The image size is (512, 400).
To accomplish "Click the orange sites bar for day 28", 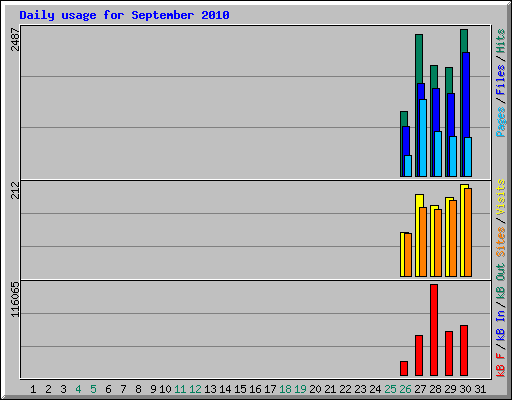I will coord(438,243).
